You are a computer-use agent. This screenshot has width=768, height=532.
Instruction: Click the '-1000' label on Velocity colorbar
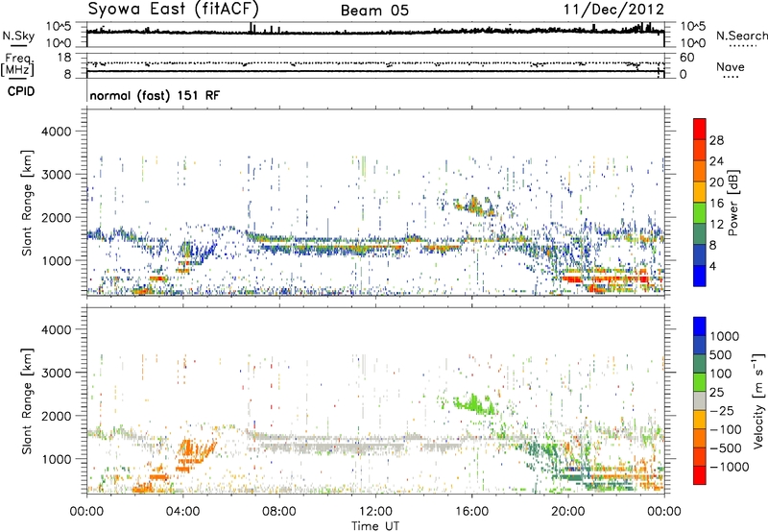(730, 467)
